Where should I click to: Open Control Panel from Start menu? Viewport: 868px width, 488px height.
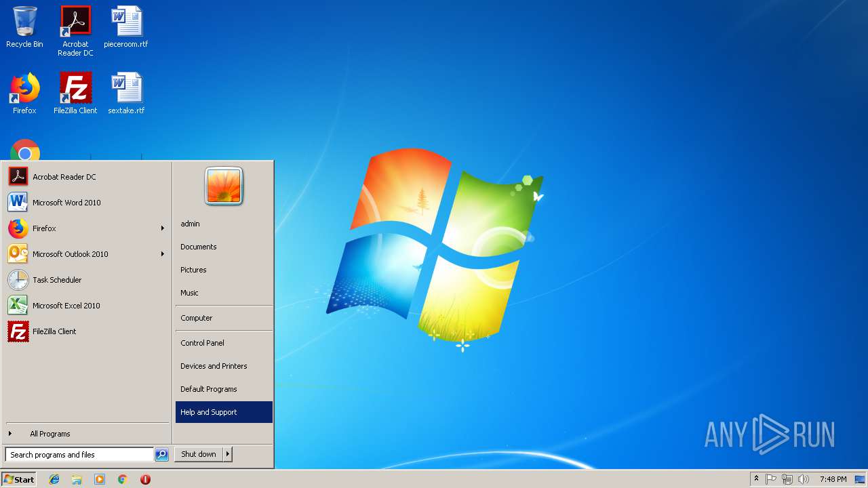[x=224, y=343]
